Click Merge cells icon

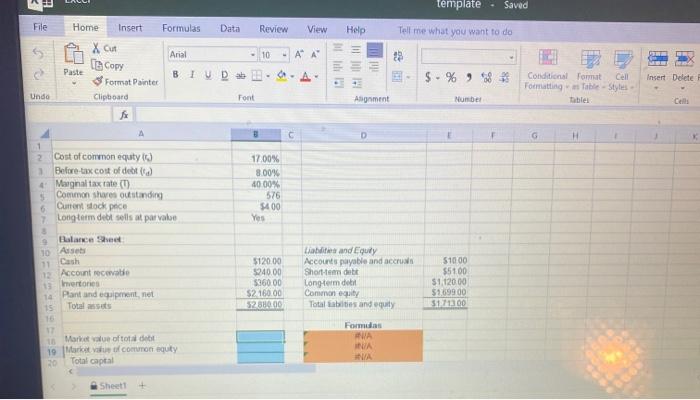tap(397, 77)
